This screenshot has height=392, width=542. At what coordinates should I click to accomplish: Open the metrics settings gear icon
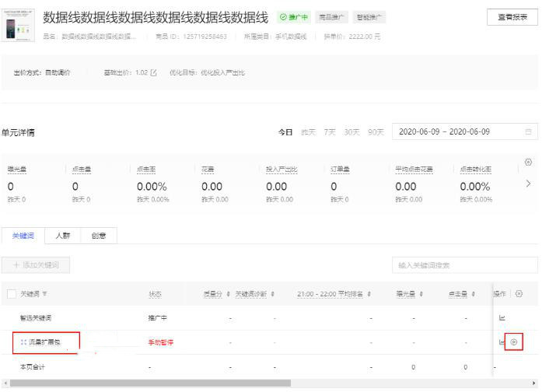[528, 162]
